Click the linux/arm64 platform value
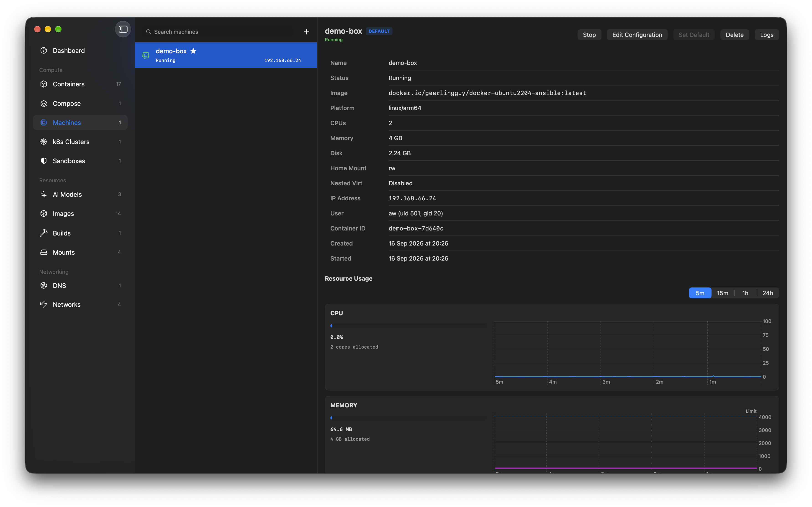812x507 pixels. tap(405, 108)
